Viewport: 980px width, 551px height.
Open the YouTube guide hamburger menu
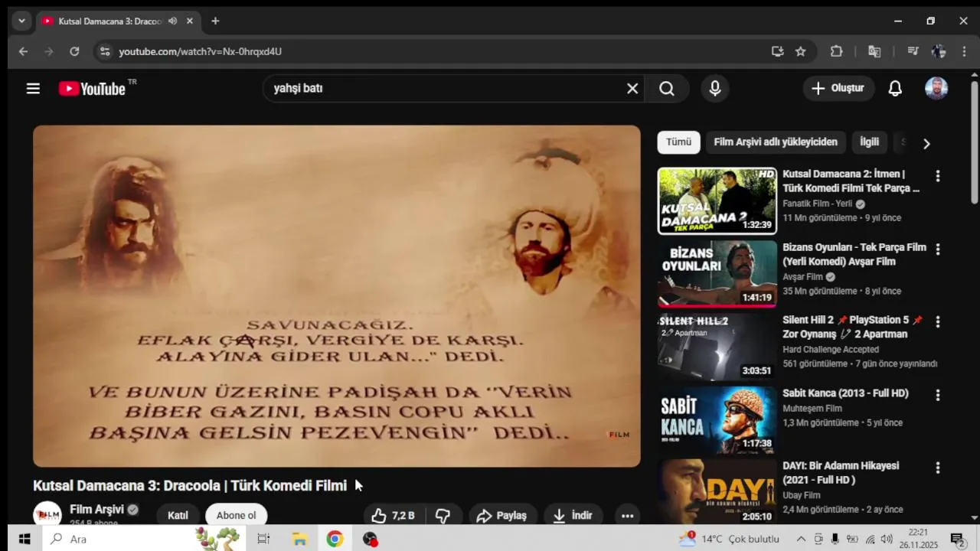pyautogui.click(x=33, y=89)
